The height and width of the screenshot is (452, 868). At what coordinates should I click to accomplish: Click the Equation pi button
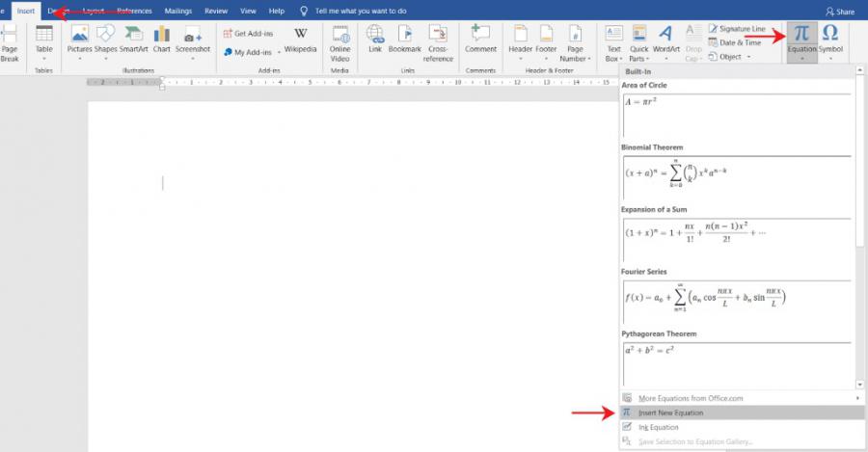801,38
